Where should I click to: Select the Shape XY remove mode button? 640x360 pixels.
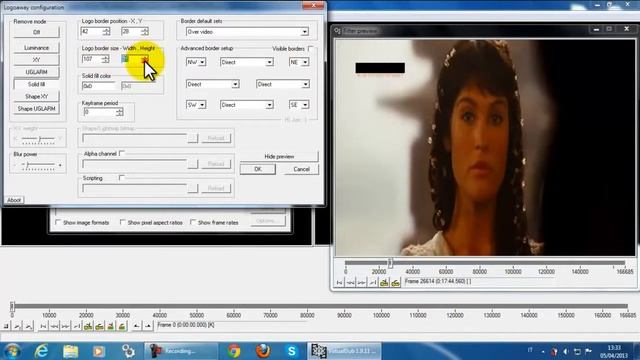pos(36,96)
